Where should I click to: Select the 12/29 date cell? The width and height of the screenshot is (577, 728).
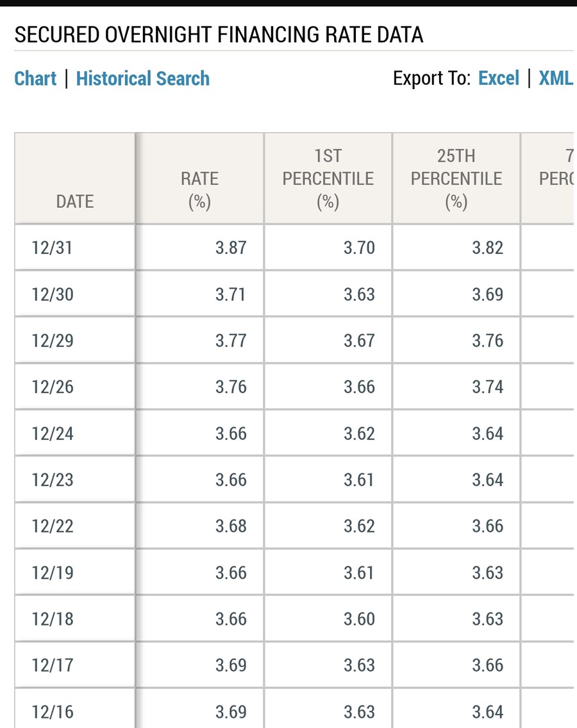click(x=53, y=341)
